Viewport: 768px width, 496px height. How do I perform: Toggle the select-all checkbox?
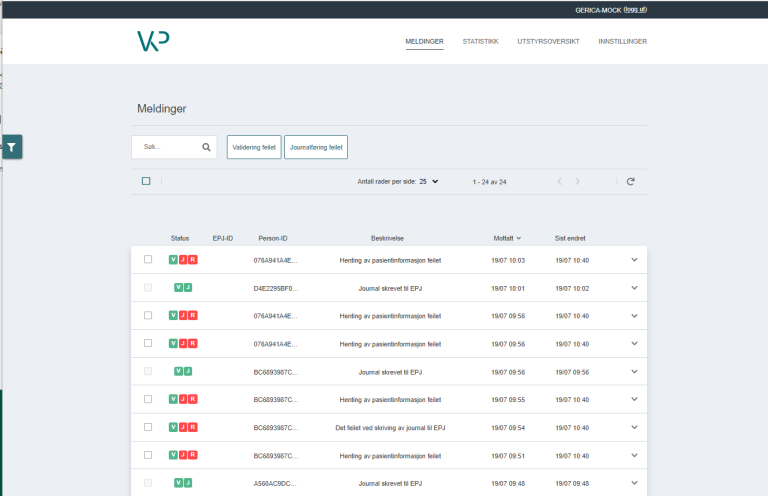point(146,181)
